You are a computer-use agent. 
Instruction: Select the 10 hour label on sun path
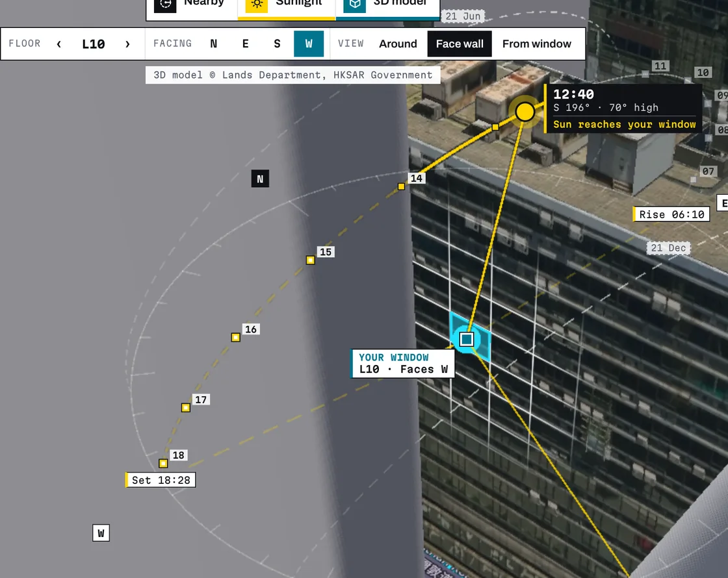[703, 72]
